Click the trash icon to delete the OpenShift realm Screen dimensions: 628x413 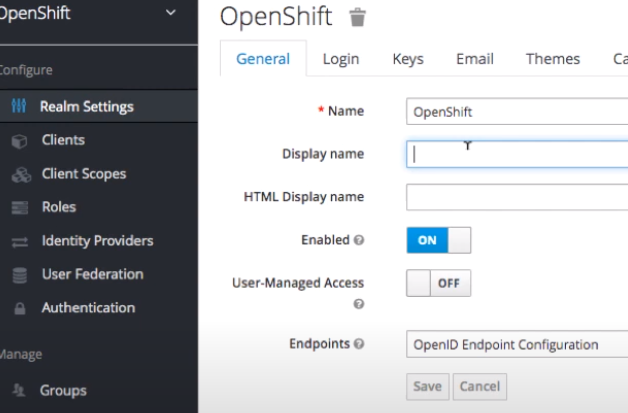pyautogui.click(x=357, y=17)
